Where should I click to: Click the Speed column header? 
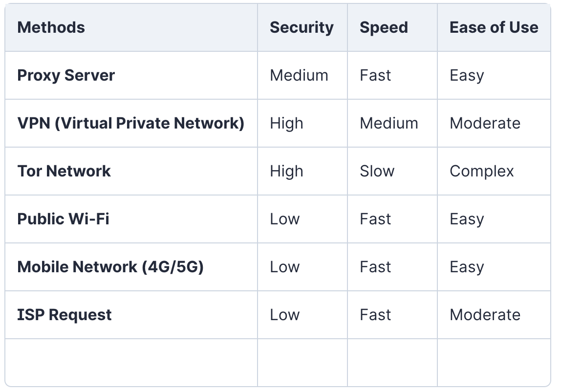click(x=384, y=27)
